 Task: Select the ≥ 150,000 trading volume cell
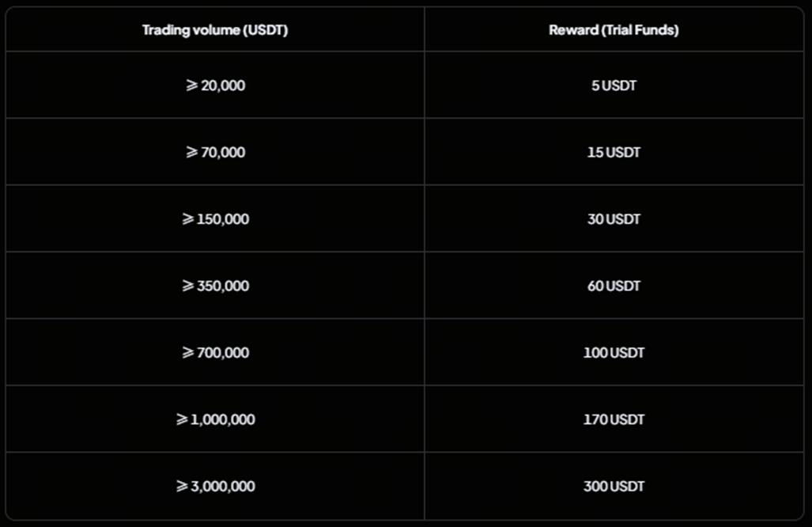tap(215, 219)
